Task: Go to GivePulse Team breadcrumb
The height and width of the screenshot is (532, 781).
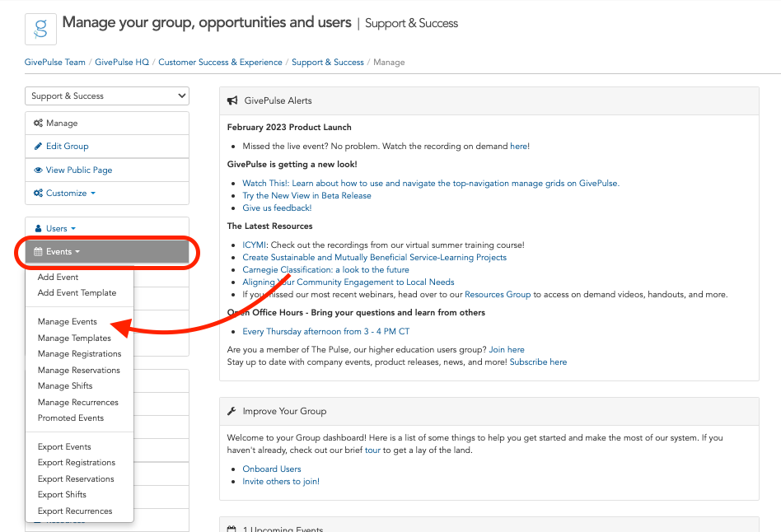Action: 55,63
